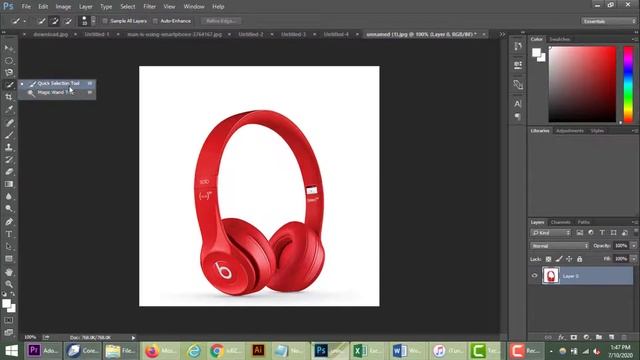Image resolution: width=640 pixels, height=360 pixels.
Task: Open the brush size picker dropdown
Action: coord(93,21)
